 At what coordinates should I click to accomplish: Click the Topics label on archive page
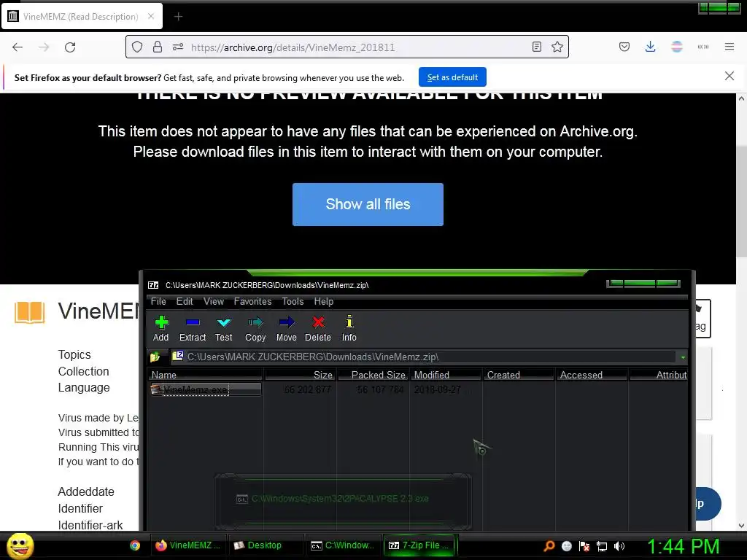coord(74,355)
